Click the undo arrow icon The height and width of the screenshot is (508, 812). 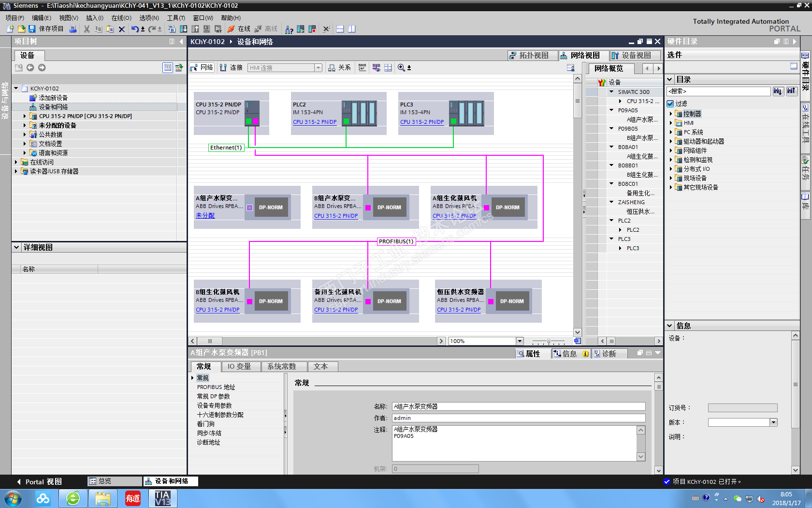(x=135, y=29)
